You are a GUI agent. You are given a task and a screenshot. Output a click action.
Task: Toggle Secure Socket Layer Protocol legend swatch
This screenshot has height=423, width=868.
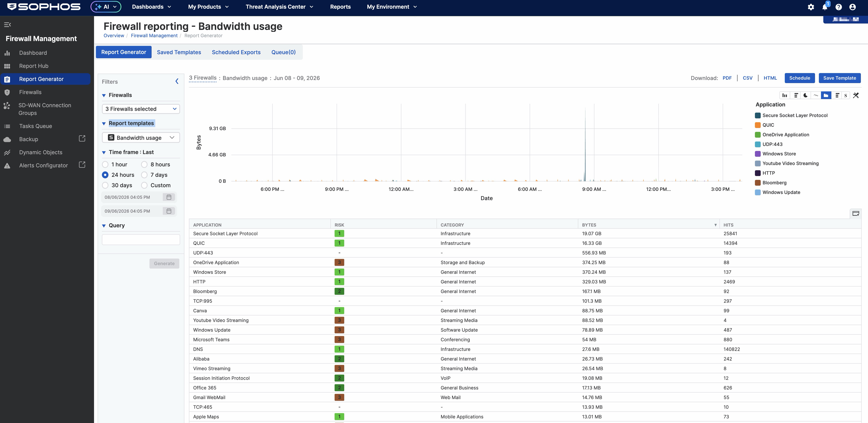click(x=758, y=115)
